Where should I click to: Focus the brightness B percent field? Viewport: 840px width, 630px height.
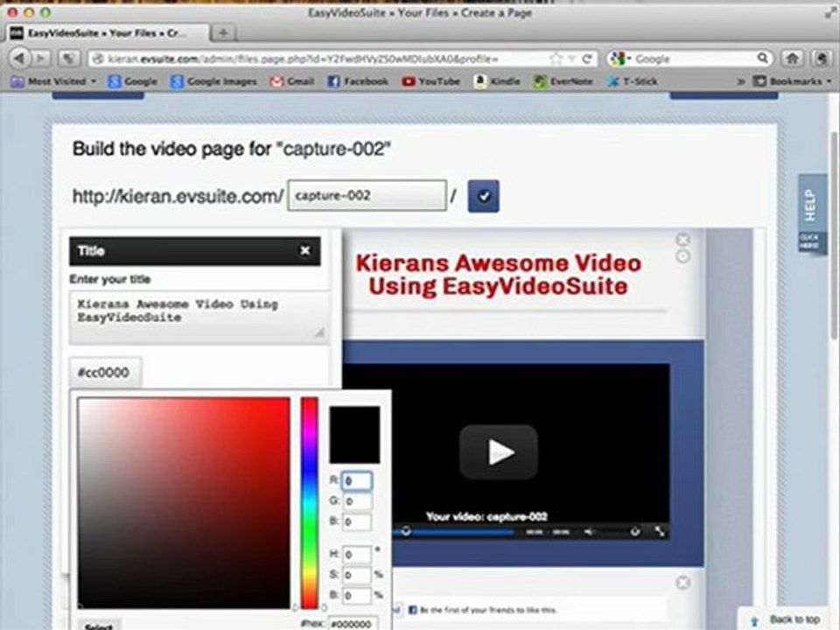[357, 595]
